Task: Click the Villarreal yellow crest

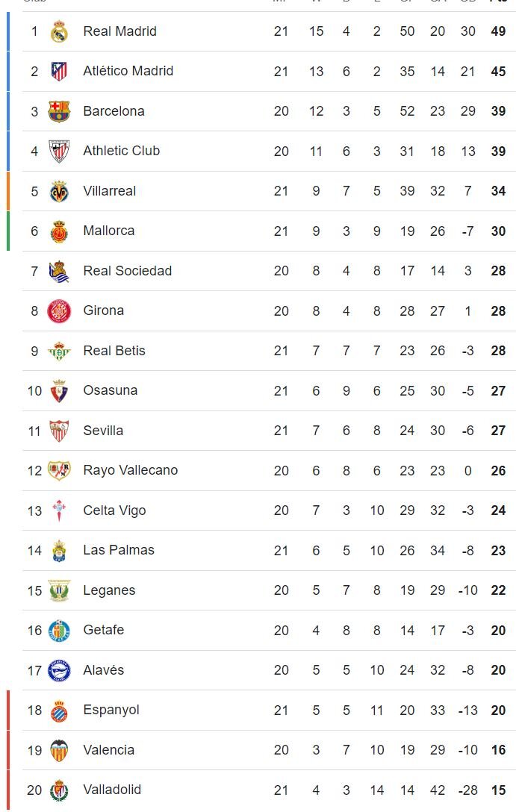Action: [x=59, y=191]
